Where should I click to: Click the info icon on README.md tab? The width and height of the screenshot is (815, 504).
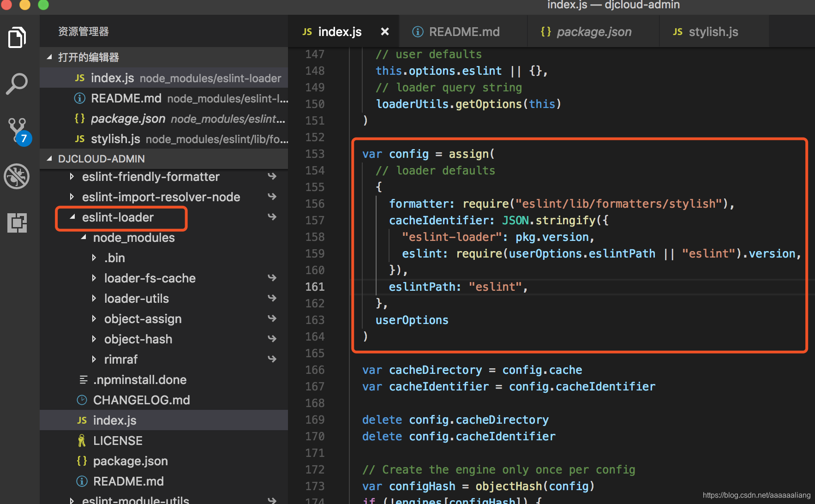pyautogui.click(x=418, y=31)
